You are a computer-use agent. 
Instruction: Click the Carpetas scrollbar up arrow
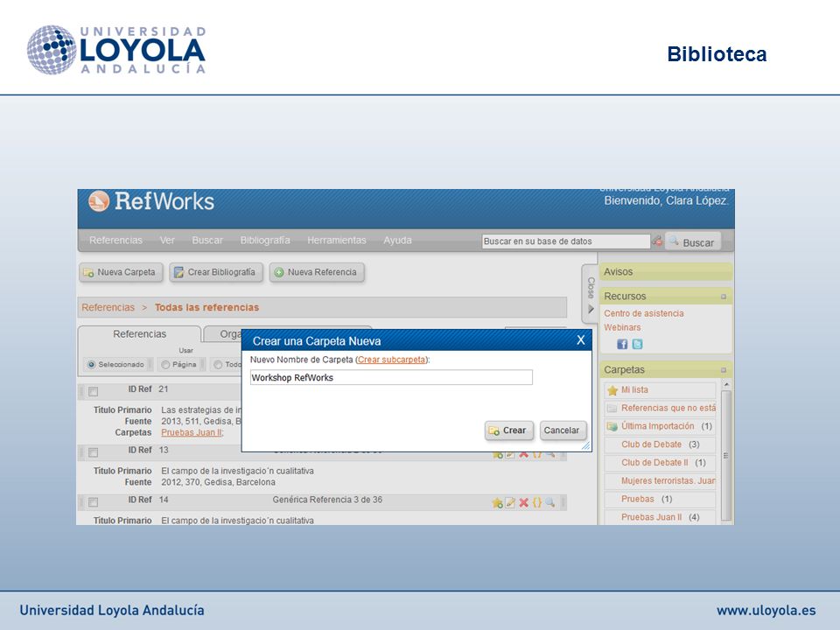point(726,385)
